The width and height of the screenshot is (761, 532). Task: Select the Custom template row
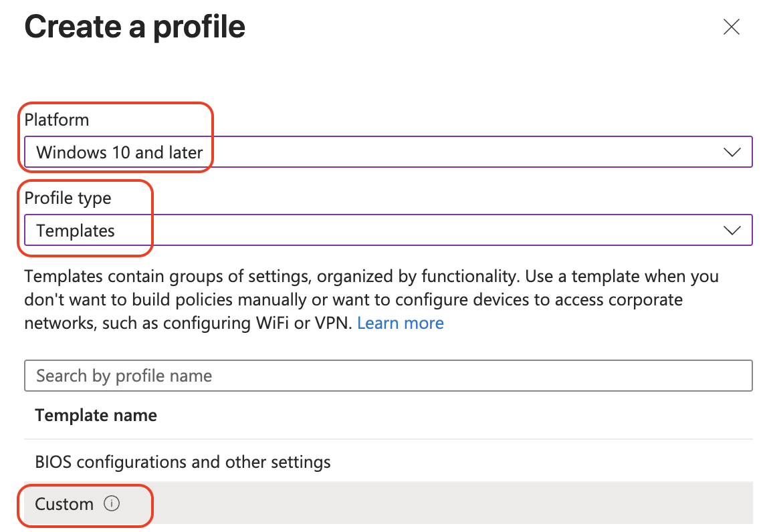(x=389, y=503)
